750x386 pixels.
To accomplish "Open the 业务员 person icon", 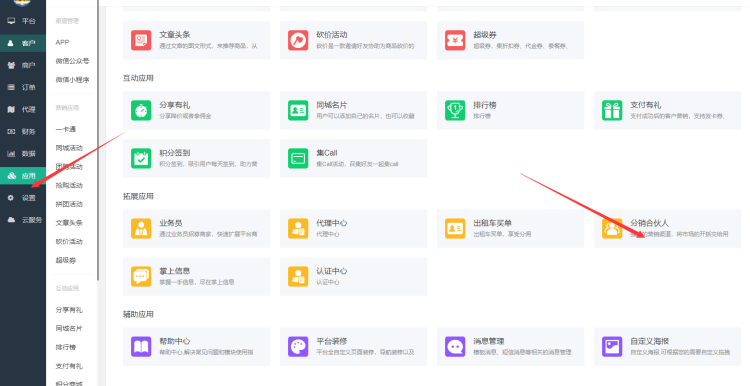I will coord(141,229).
